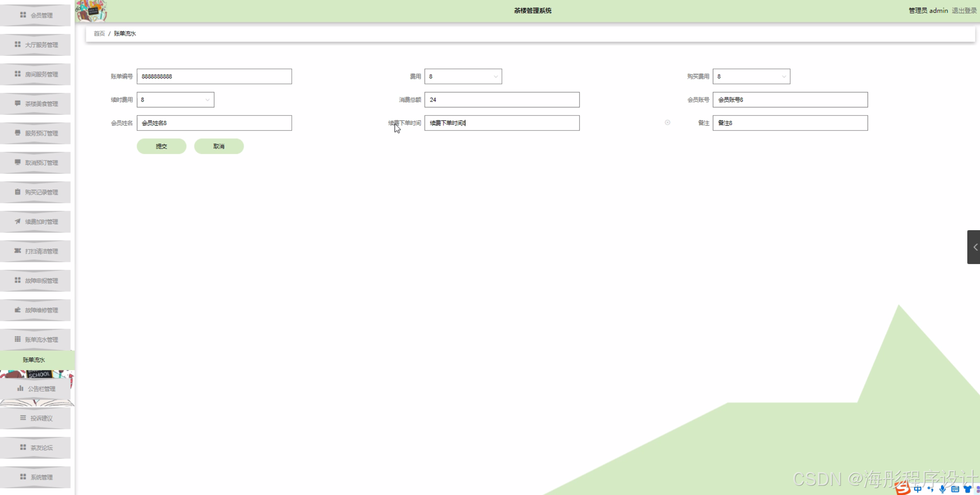Select the 账单流水 submenu item
980x495 pixels.
pos(34,360)
